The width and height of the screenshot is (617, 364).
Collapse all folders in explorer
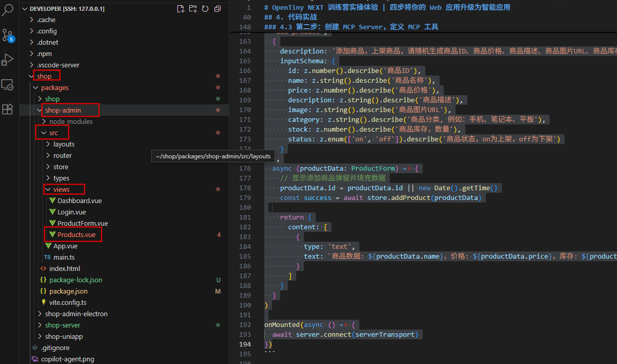point(217,9)
